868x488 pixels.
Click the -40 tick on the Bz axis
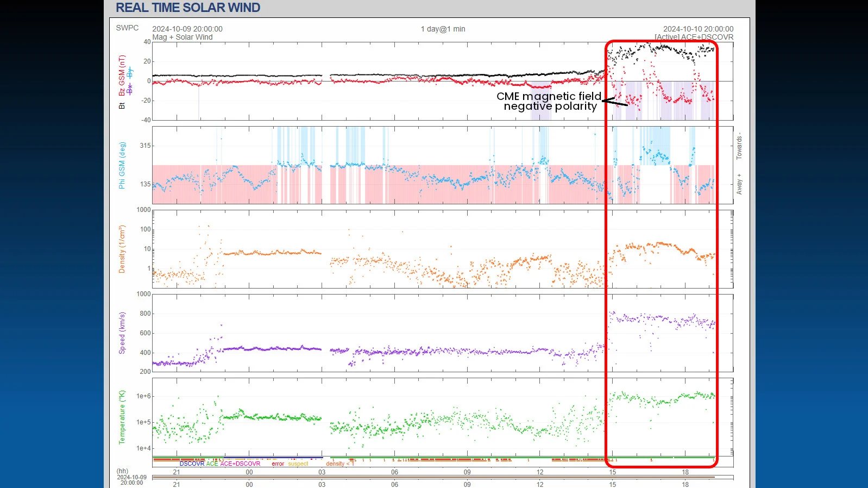pyautogui.click(x=146, y=120)
